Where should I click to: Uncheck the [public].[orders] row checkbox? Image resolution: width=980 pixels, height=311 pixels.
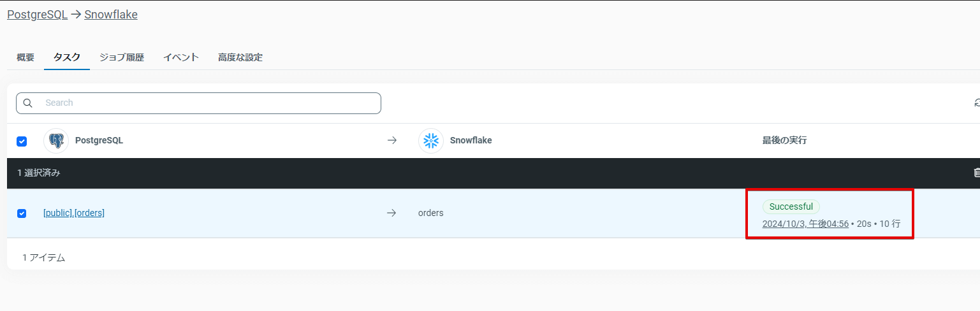click(22, 213)
